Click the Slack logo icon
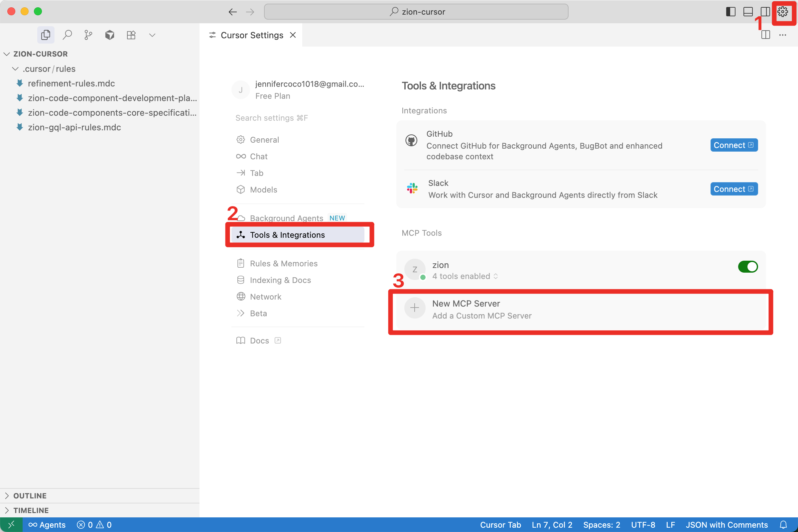This screenshot has height=532, width=798. coord(412,188)
